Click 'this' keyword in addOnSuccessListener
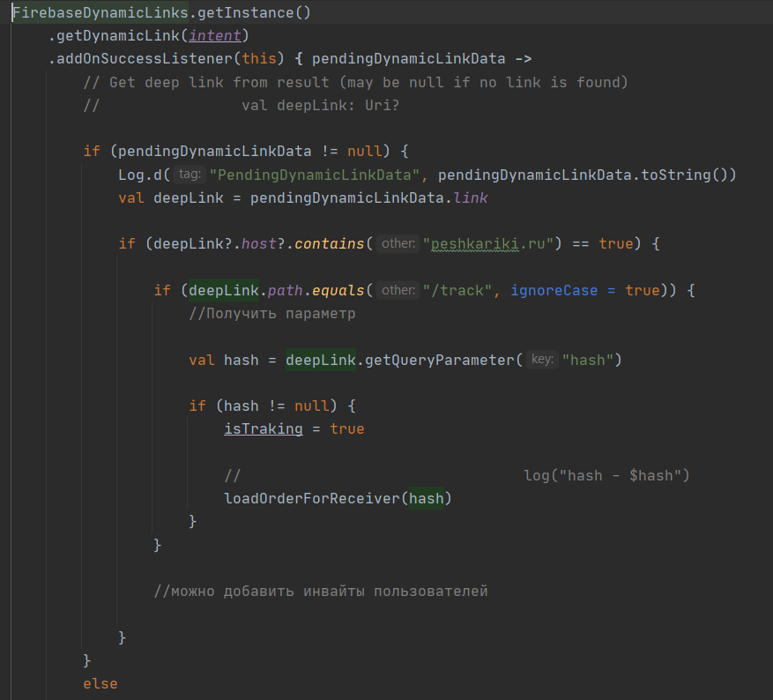 [259, 59]
